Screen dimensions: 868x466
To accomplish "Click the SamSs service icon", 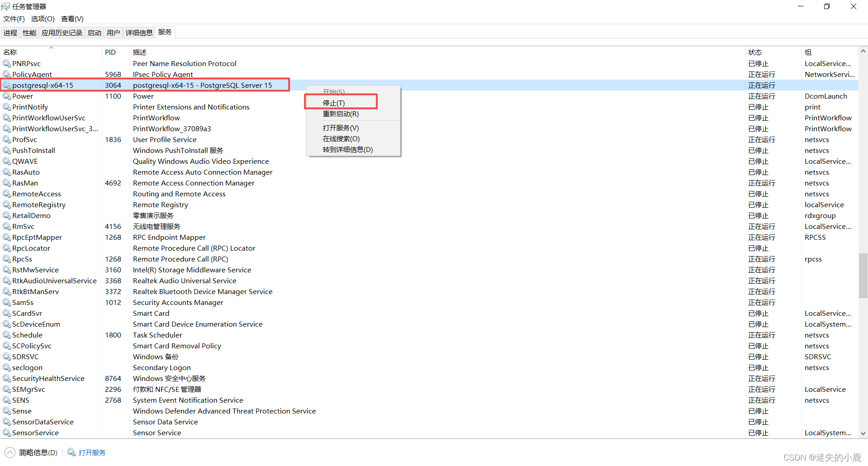I will click(x=7, y=302).
